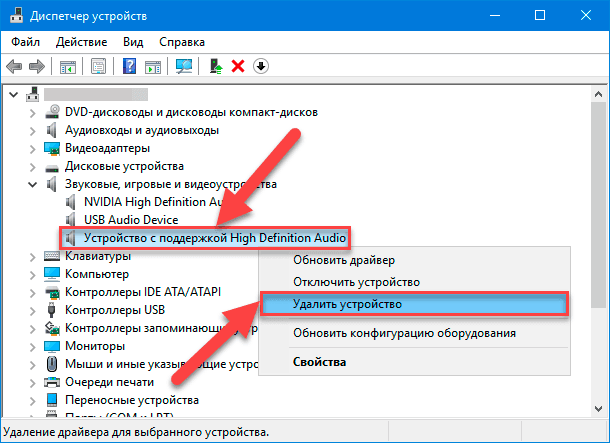Click scrollbar down arrow
This screenshot has height=443, width=610.
tap(598, 409)
